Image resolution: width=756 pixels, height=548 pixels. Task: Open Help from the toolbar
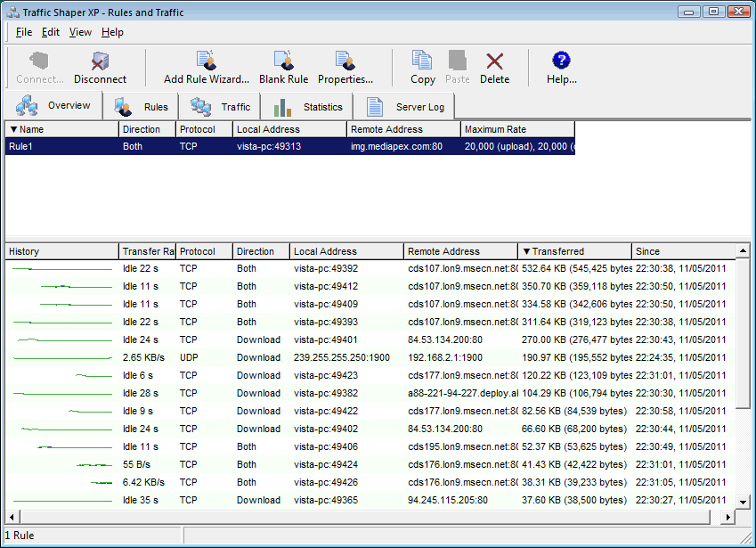[x=561, y=68]
